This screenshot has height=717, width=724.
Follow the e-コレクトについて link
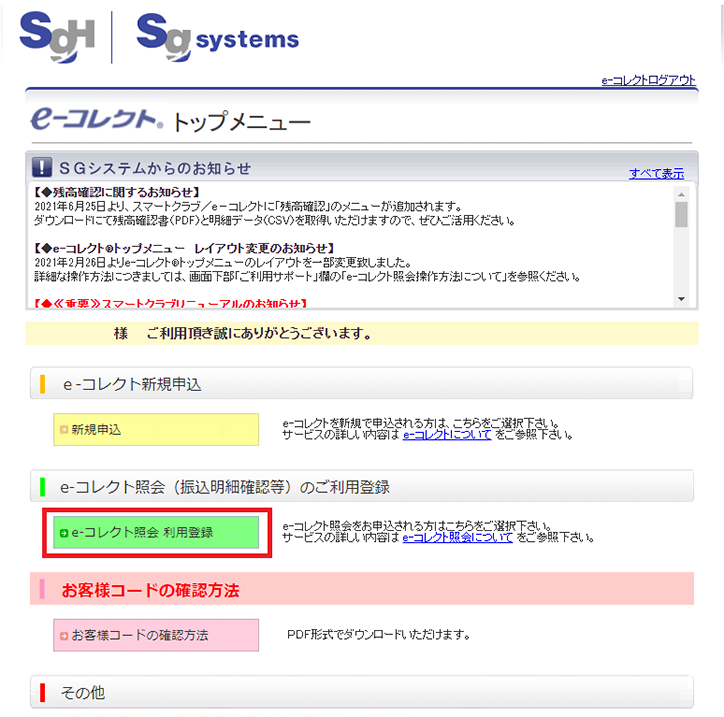click(x=447, y=435)
